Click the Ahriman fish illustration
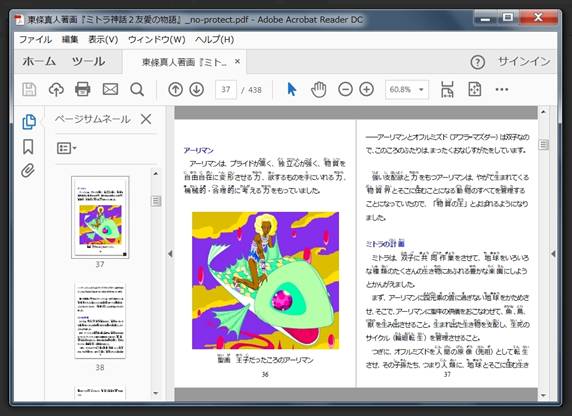The image size is (572, 416). click(x=266, y=280)
